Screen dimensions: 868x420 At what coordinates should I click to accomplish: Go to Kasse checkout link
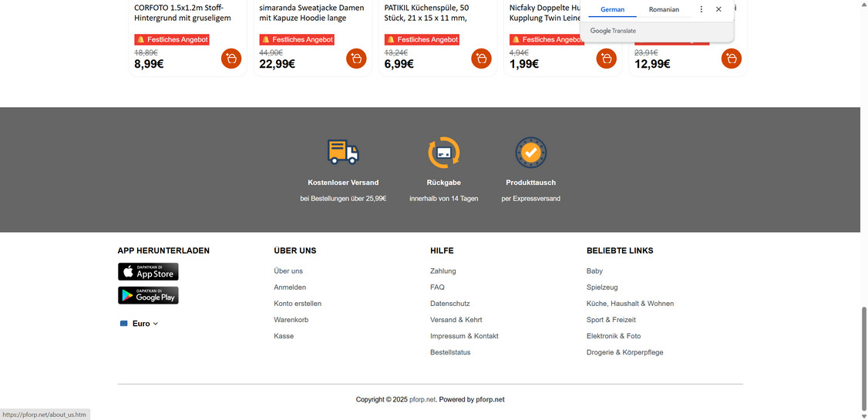click(x=284, y=336)
